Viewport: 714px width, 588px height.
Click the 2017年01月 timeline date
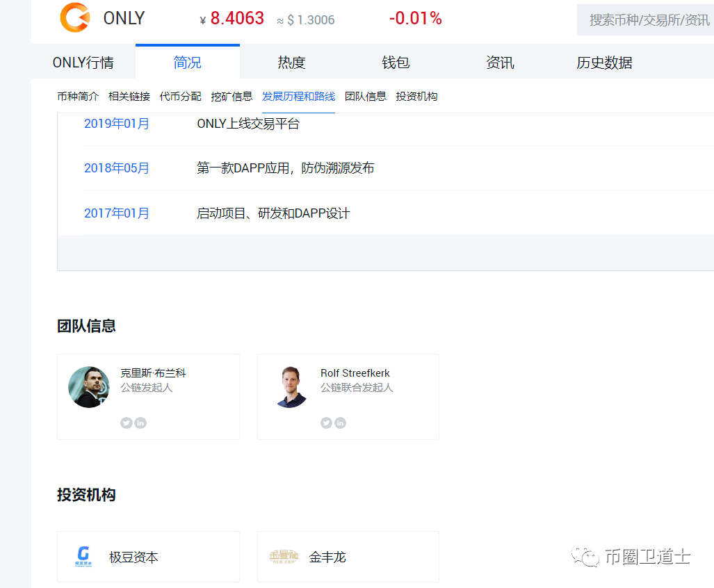(117, 213)
